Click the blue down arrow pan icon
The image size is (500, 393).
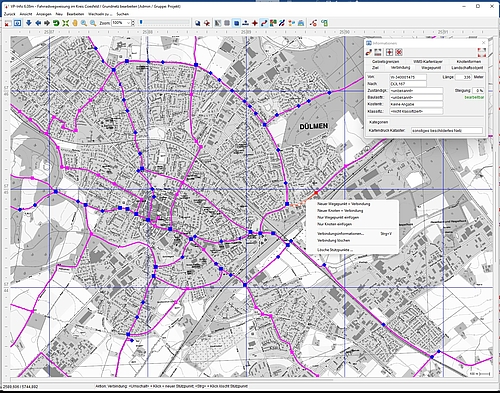tap(29, 23)
